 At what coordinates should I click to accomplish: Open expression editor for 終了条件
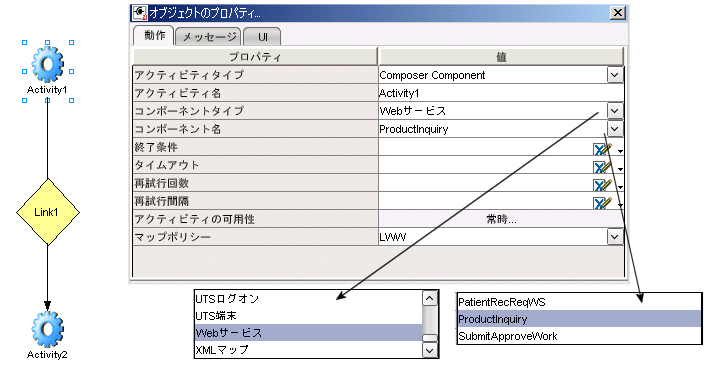coord(602,149)
